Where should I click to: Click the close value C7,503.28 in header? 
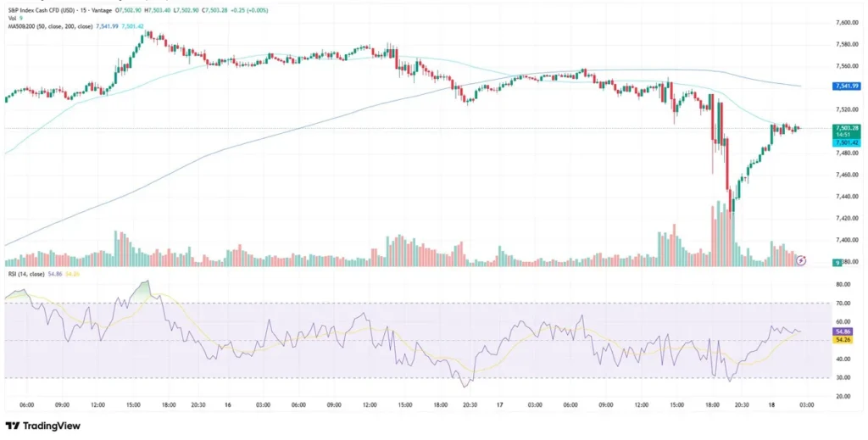point(214,10)
